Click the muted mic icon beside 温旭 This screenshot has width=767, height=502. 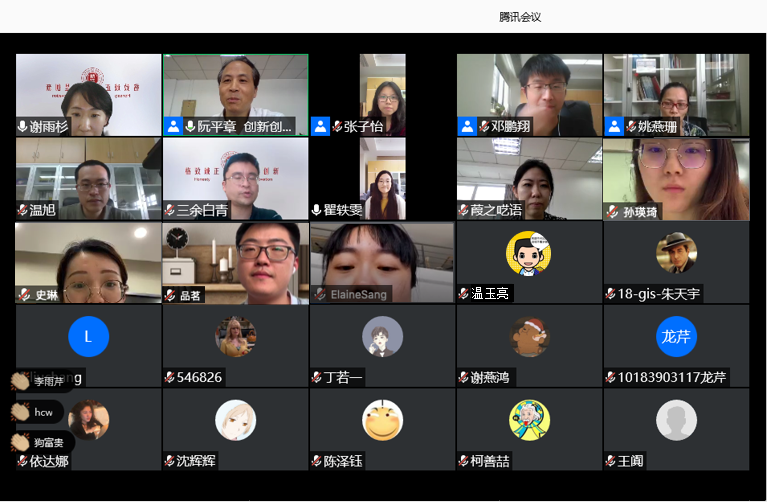(23, 210)
